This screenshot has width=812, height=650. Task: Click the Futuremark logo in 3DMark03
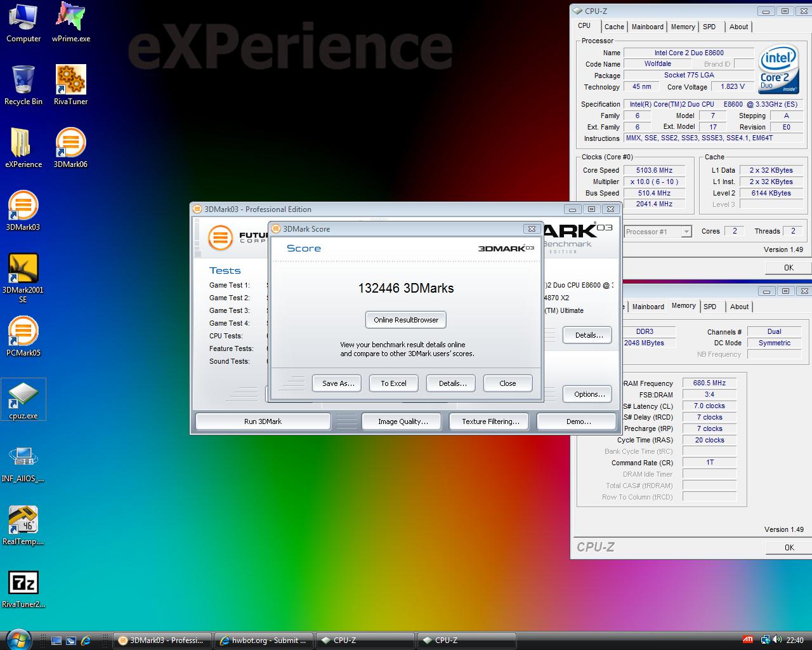(220, 238)
